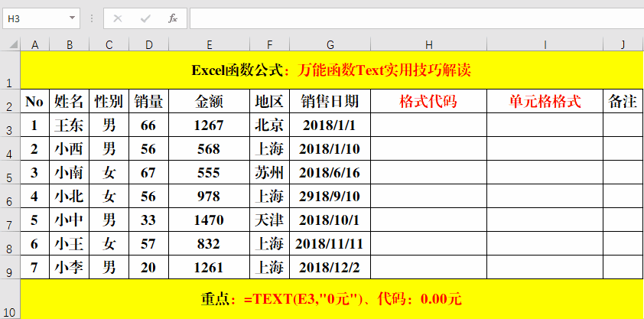Image resolution: width=644 pixels, height=319 pixels.
Task: Click the 金额 header cell
Action: (x=209, y=101)
